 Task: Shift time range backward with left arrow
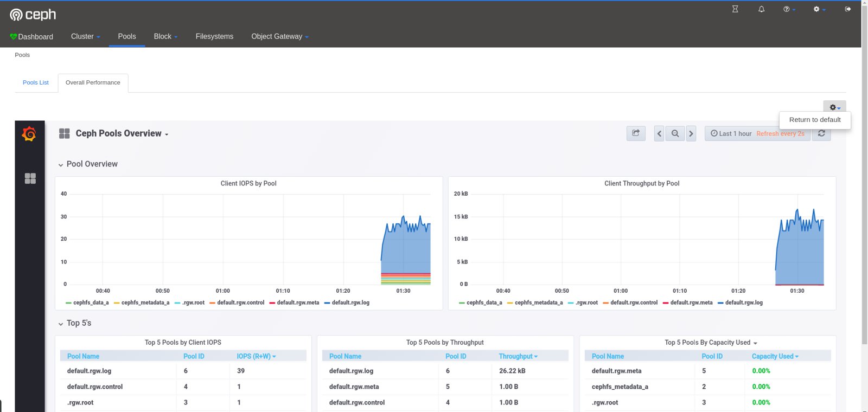[x=659, y=133]
